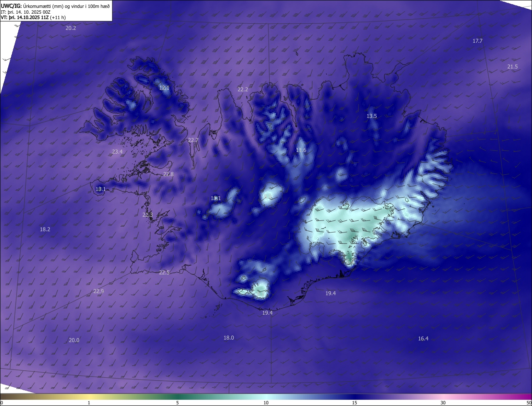Select the 22.2 value label

pyautogui.click(x=243, y=90)
